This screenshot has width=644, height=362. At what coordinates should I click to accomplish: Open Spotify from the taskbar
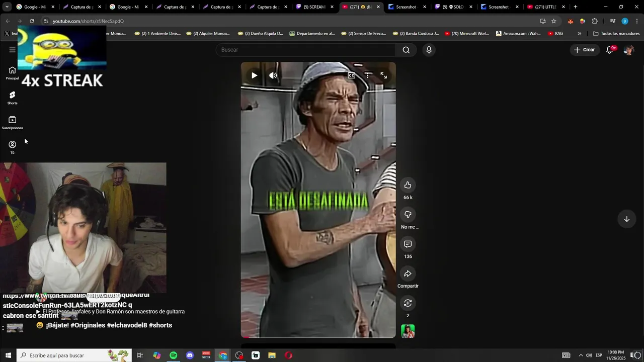coord(173,355)
